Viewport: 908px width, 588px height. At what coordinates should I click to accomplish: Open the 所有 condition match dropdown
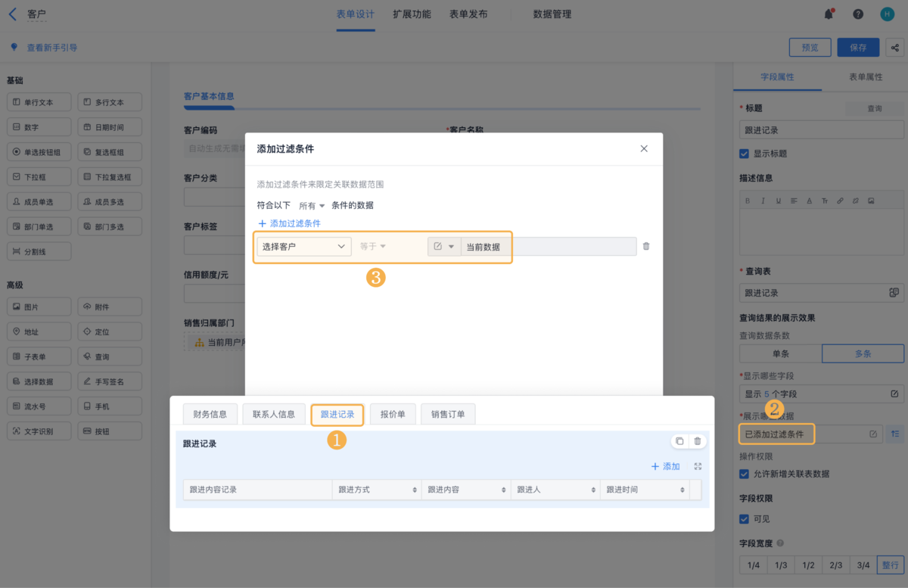[x=312, y=206]
